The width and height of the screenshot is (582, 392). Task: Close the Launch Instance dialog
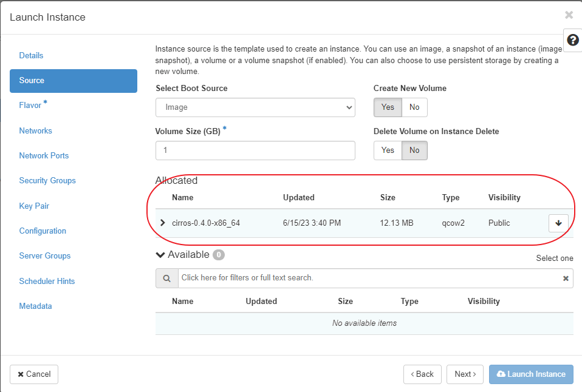(x=569, y=15)
